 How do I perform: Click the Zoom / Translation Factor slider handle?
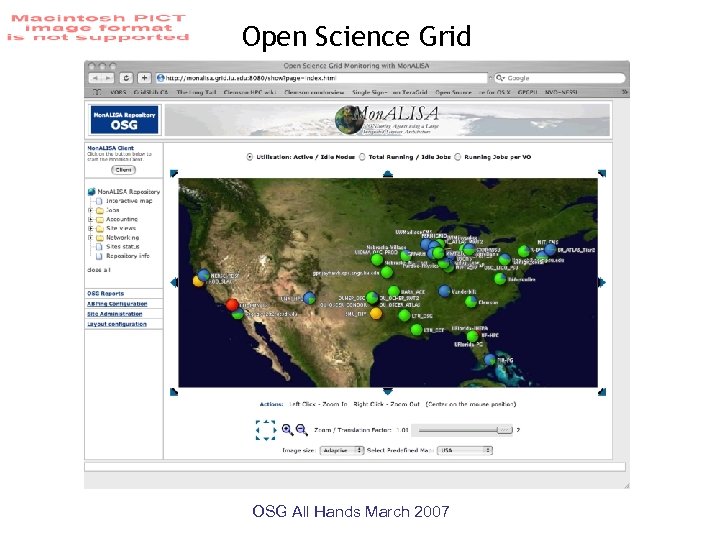point(504,430)
